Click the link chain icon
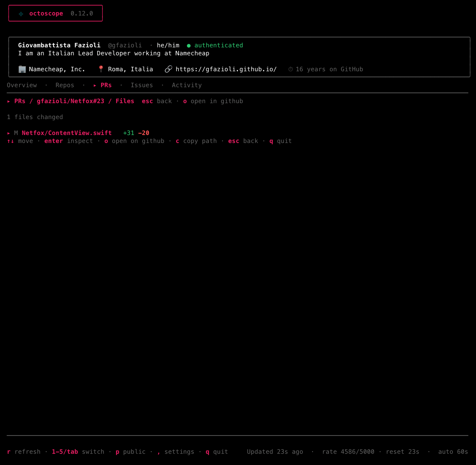 (169, 69)
